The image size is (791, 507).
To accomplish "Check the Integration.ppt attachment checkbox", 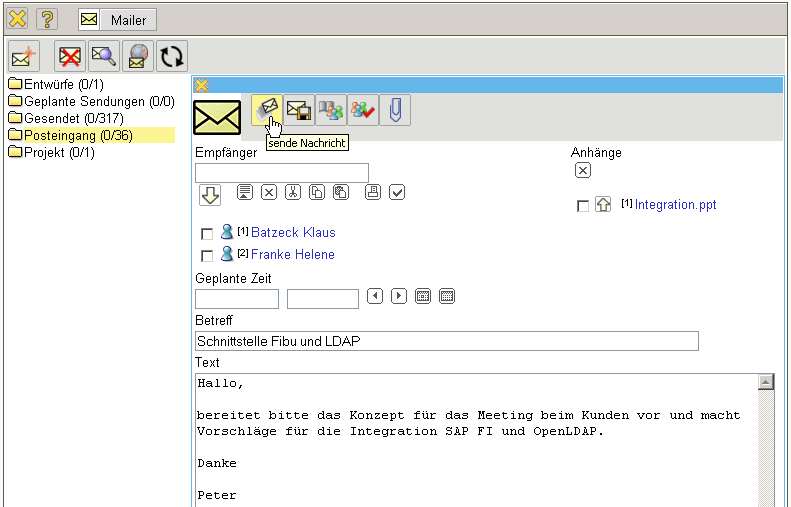I will click(x=583, y=206).
